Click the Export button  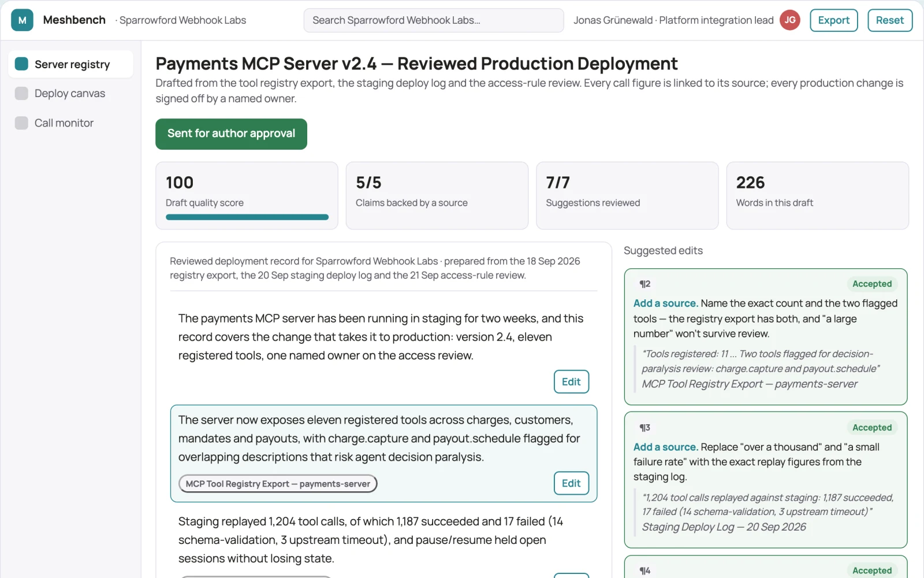coord(833,20)
